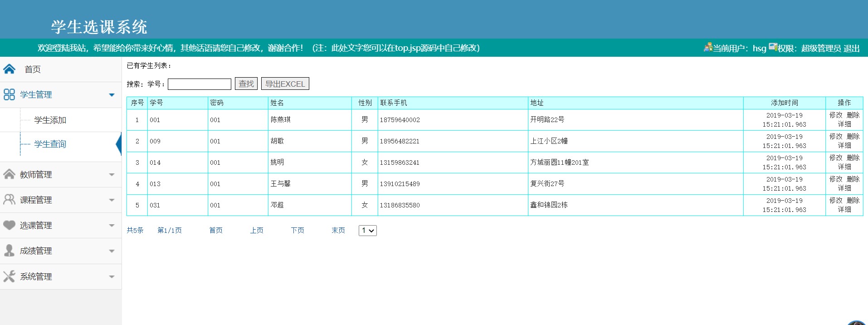Go to 末页 pagination link

(338, 231)
